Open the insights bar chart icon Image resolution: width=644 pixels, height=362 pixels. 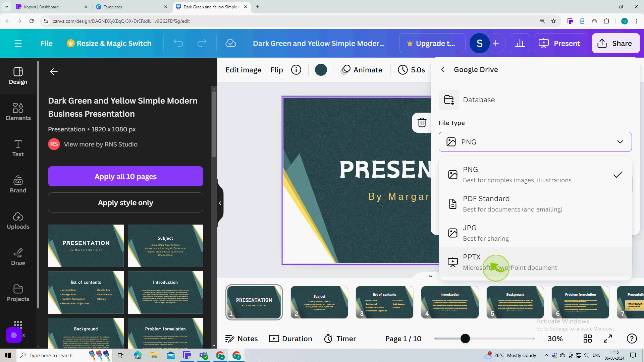[x=520, y=43]
